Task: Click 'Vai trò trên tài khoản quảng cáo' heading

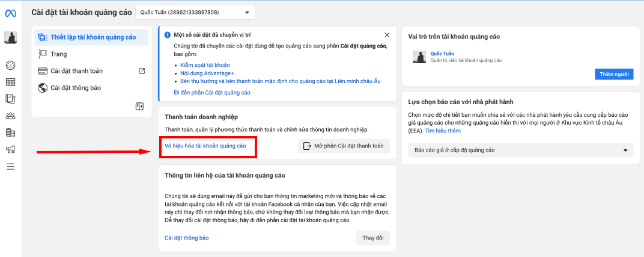Action: (454, 37)
